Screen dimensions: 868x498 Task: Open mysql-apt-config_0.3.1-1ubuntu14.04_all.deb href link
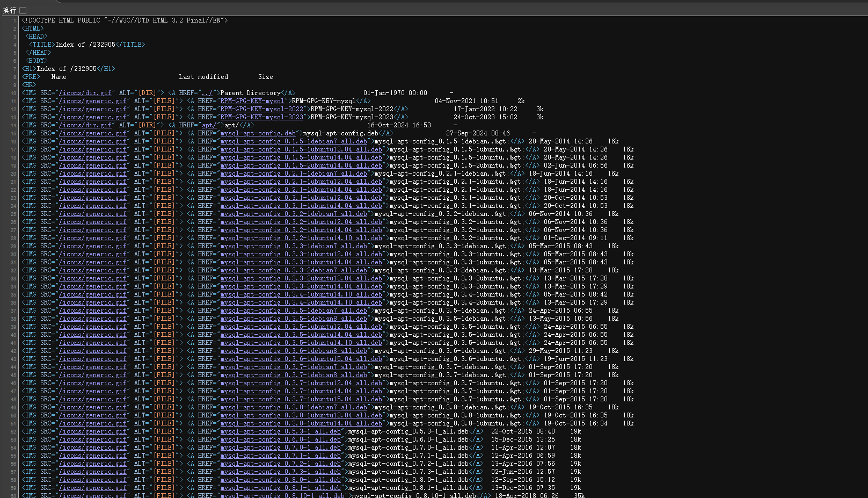[x=301, y=206]
